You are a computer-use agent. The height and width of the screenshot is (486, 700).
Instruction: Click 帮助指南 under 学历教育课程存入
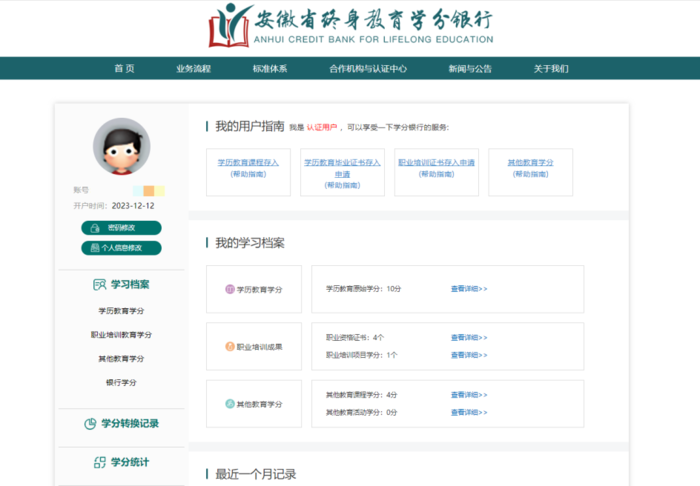click(248, 174)
